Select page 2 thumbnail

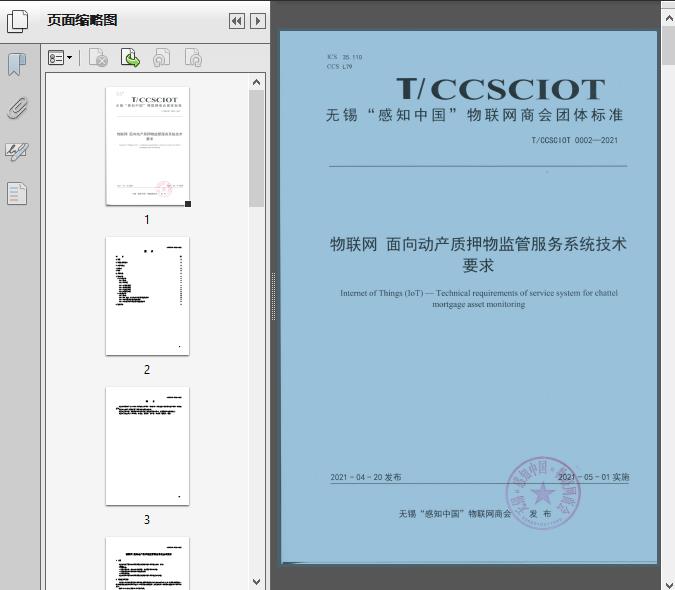pos(147,296)
